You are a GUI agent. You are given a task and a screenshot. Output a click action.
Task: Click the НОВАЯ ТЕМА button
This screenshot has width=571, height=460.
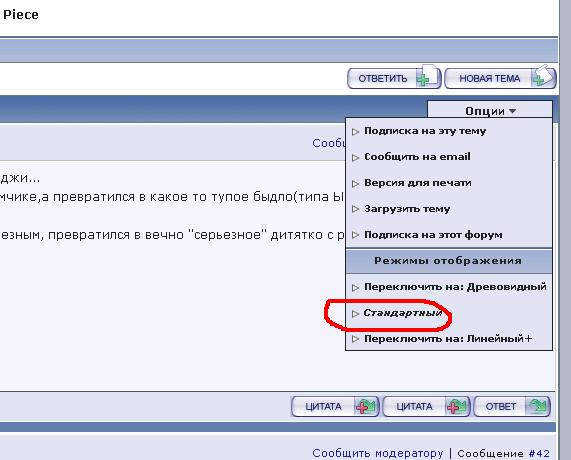[x=500, y=78]
